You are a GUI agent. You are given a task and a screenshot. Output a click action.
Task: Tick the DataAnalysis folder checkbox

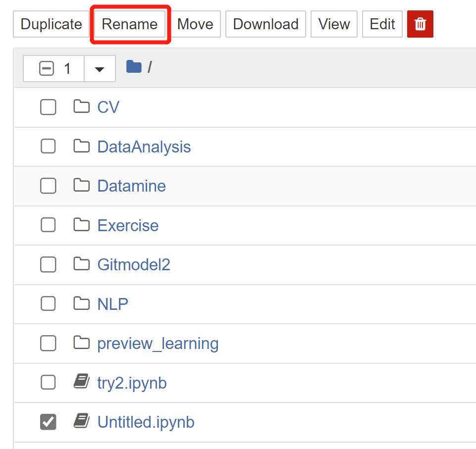pyautogui.click(x=48, y=146)
